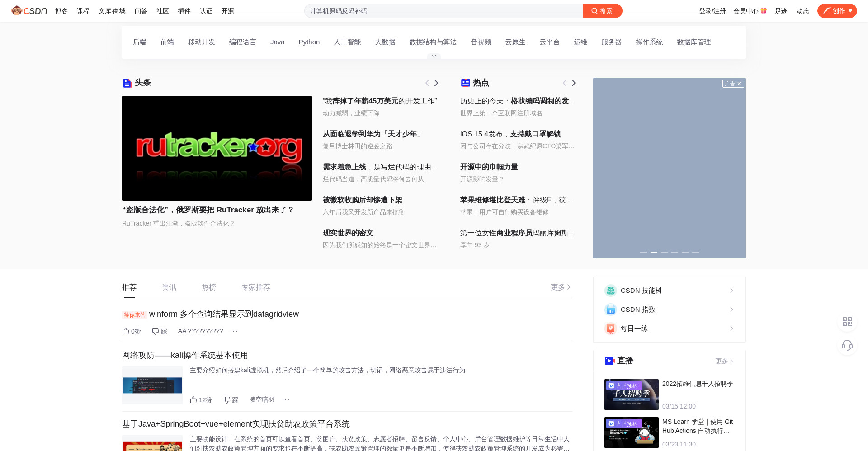Open CSDN 指数 icon
The image size is (868, 451).
tap(610, 310)
